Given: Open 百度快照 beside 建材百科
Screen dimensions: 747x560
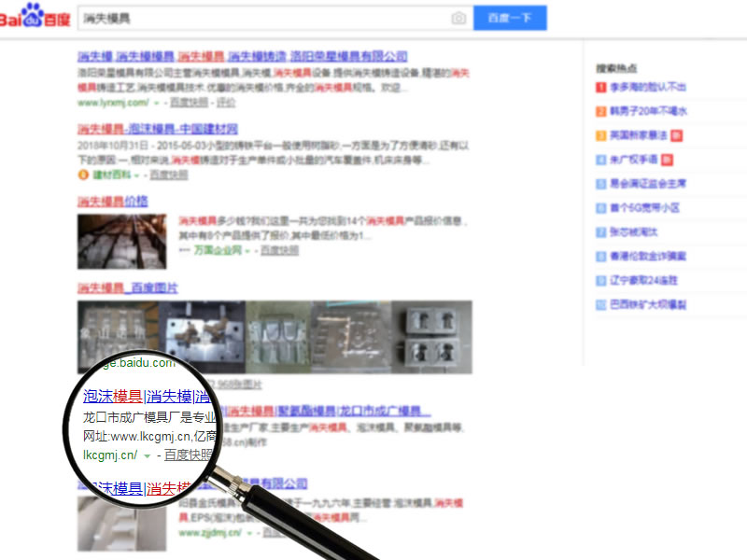Looking at the screenshot, I should [x=169, y=175].
